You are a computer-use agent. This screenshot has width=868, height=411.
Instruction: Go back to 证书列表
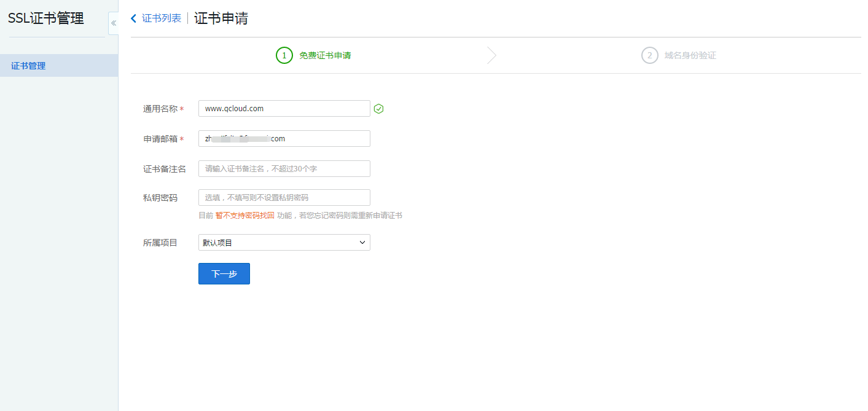click(162, 18)
